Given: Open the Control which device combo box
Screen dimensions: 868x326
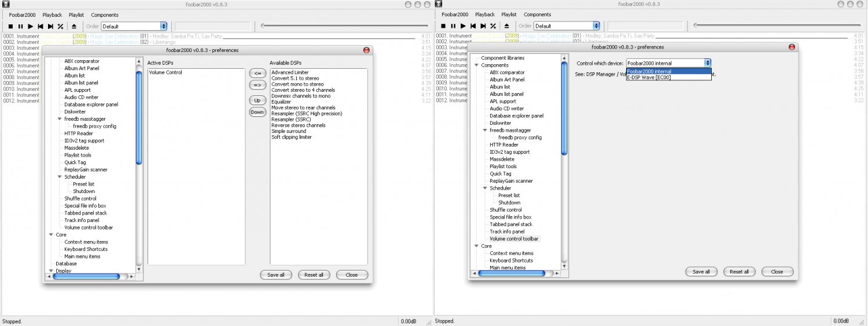Looking at the screenshot, I should (x=669, y=63).
